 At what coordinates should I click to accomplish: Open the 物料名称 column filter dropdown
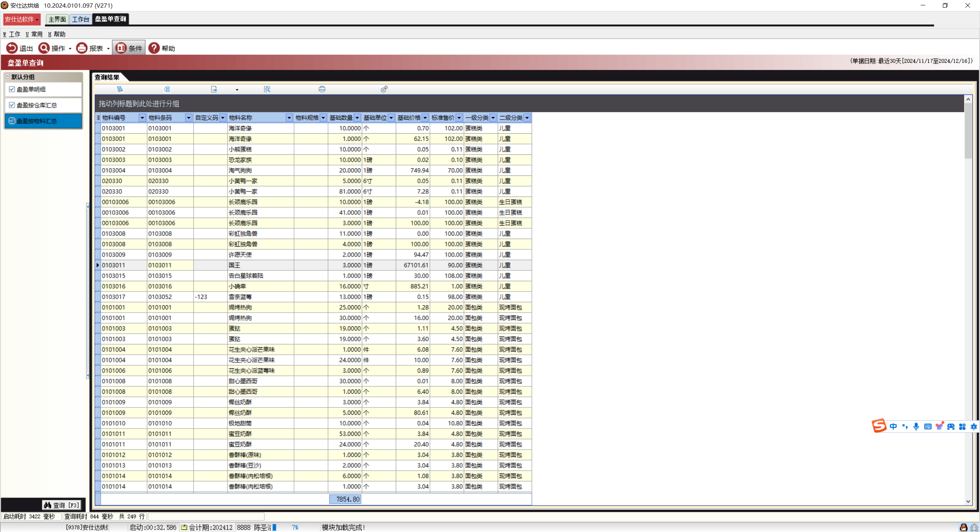[289, 118]
